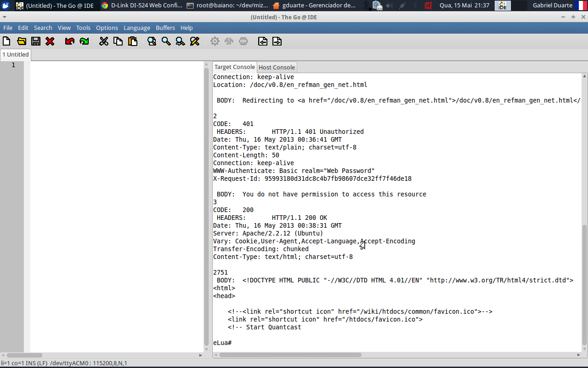
Task: Click the console's horizontal scrollbar thumb
Action: pyautogui.click(x=290, y=355)
